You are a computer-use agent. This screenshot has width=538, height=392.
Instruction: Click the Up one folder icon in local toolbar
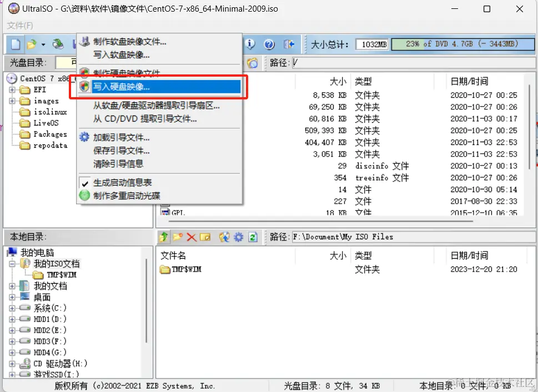tap(164, 237)
